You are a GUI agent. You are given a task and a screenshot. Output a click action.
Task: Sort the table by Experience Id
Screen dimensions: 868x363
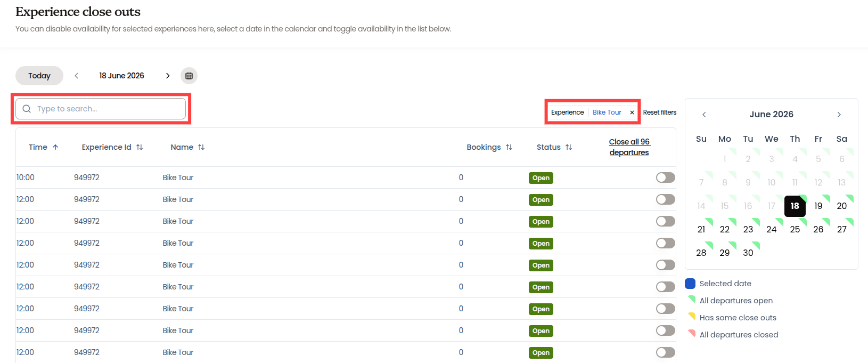coord(112,147)
